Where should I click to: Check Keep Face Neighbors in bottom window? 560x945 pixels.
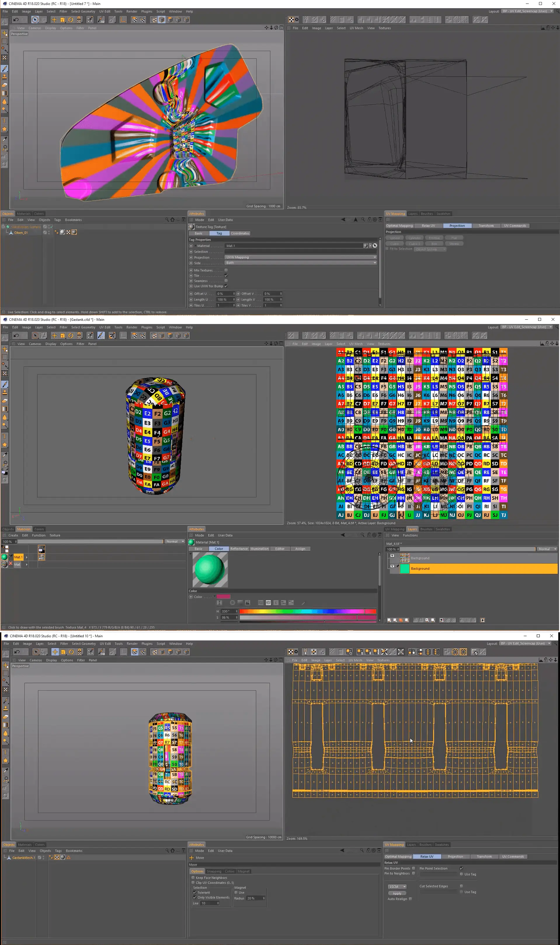(x=193, y=878)
